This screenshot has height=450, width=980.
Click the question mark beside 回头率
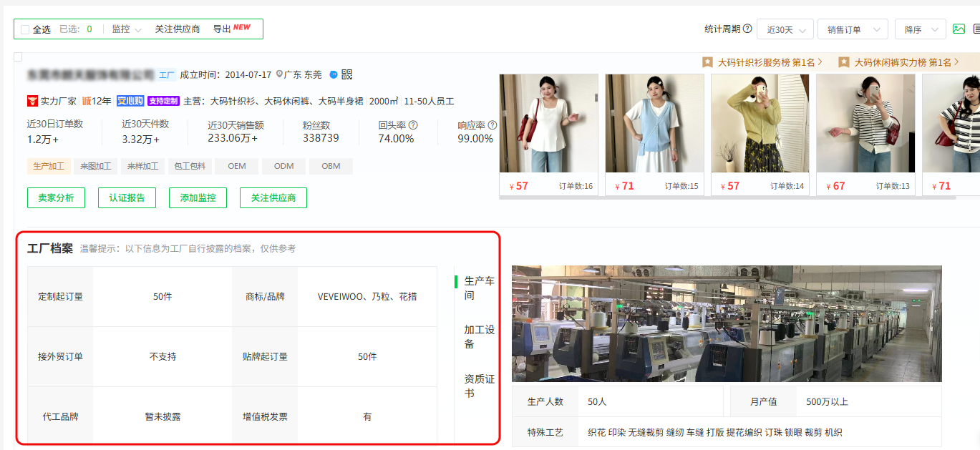413,125
